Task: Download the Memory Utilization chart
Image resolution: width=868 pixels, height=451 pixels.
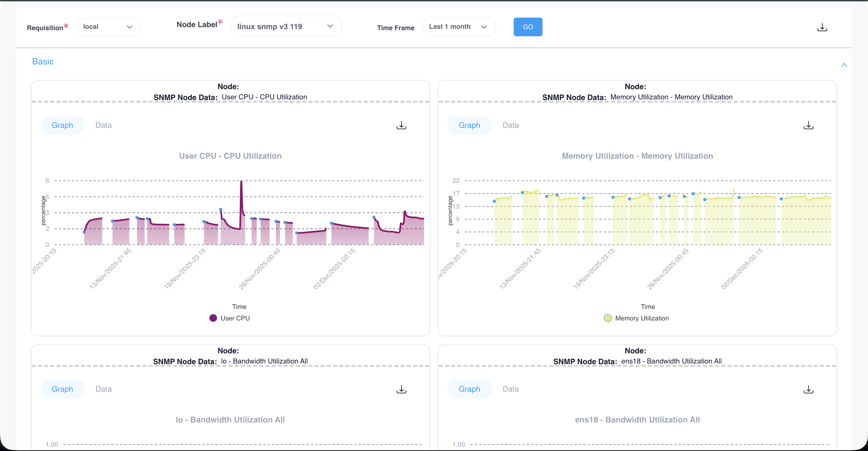Action: click(x=808, y=125)
